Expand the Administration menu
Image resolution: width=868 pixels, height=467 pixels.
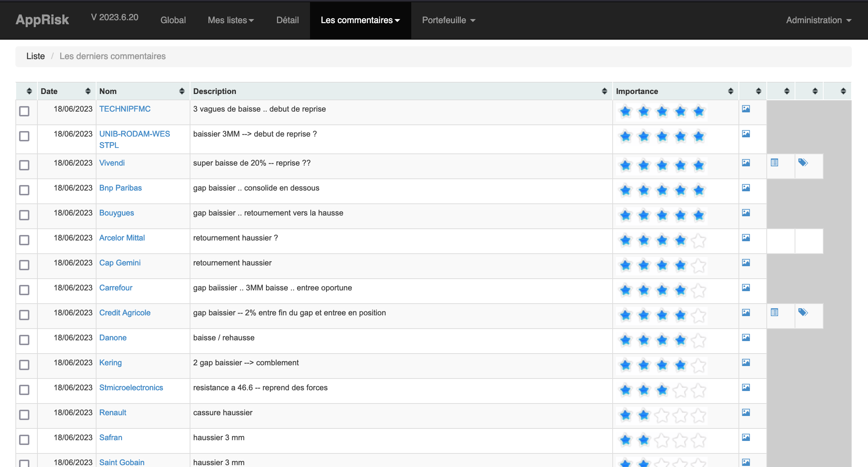click(x=818, y=20)
